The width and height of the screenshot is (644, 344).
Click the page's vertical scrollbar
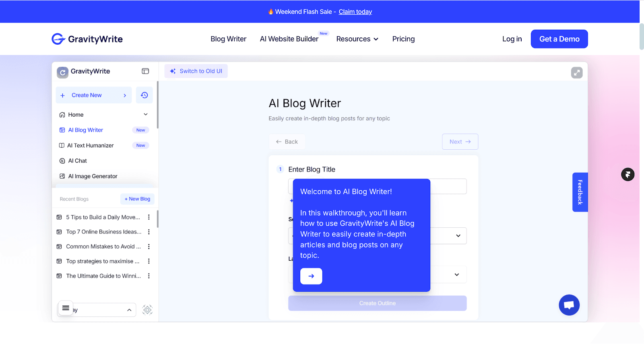click(x=642, y=36)
